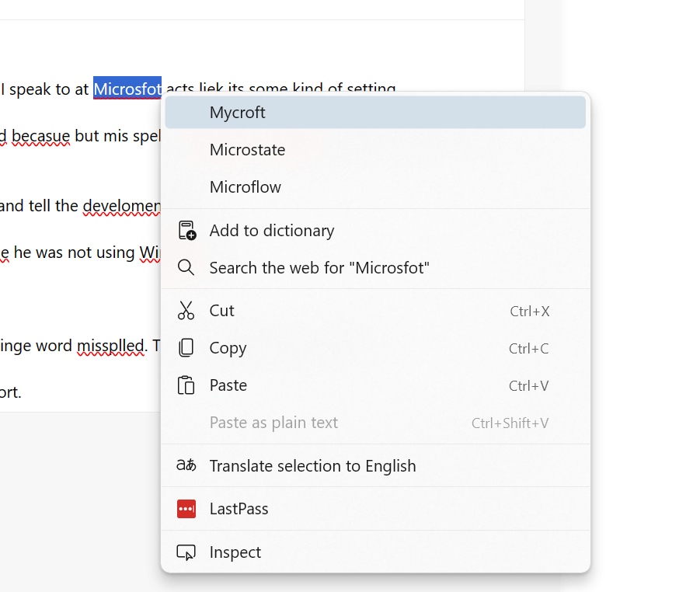Click the underlined word starting develomen
The height and width of the screenshot is (592, 700).
(122, 206)
